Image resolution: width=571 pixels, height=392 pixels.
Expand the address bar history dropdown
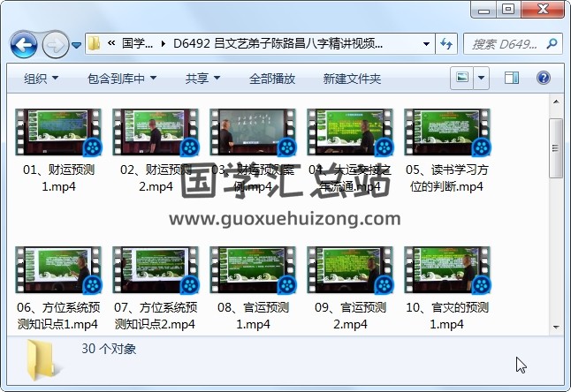tap(426, 43)
